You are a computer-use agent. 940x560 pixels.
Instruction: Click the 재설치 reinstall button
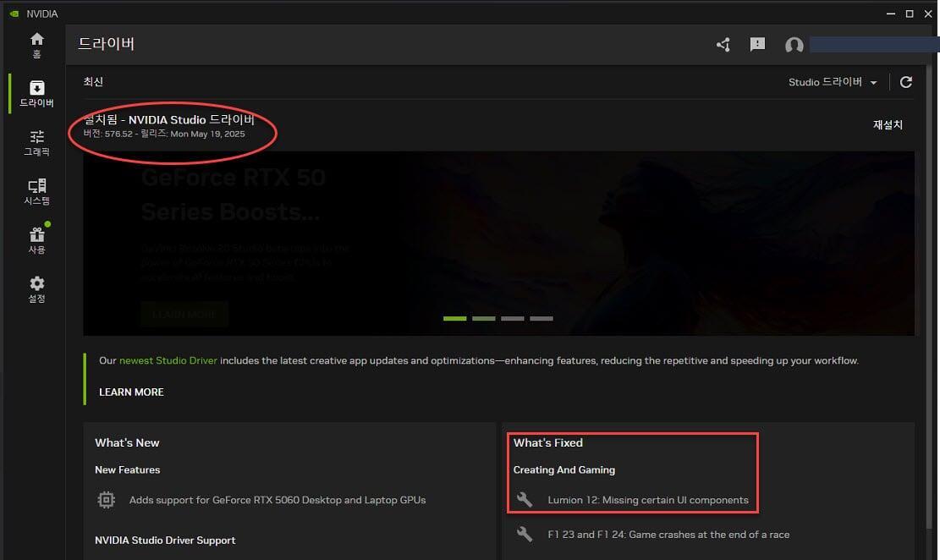[888, 124]
